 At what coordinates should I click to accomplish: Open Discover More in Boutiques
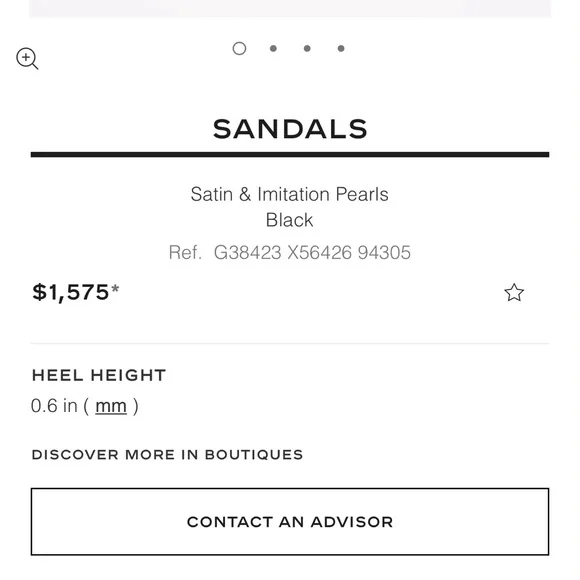[x=168, y=455]
